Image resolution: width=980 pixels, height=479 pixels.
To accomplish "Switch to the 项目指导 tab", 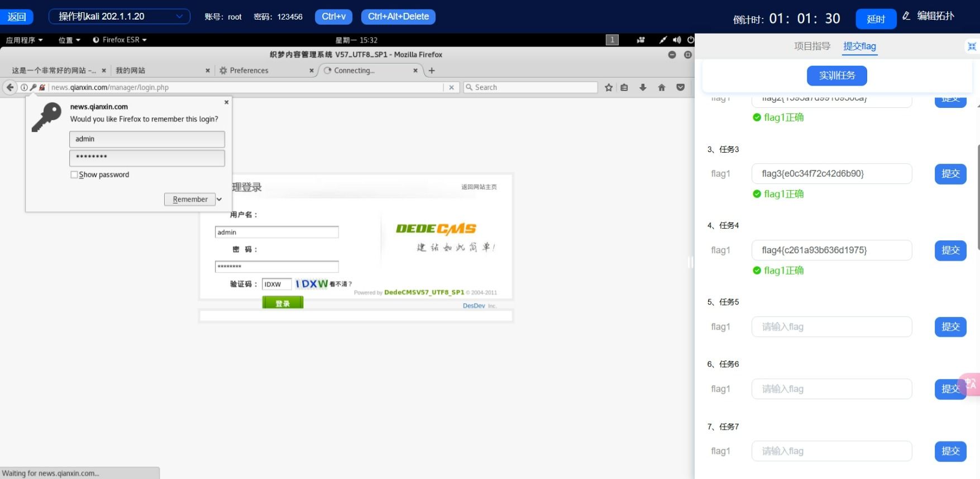I will tap(812, 46).
